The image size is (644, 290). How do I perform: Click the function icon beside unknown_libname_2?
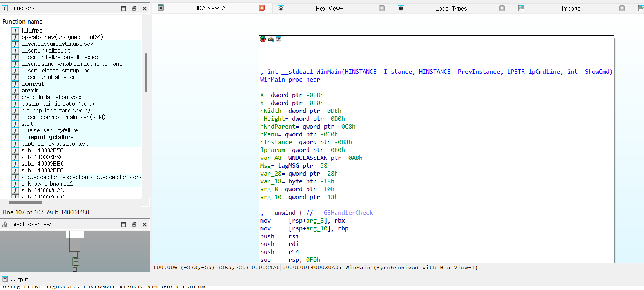pos(15,184)
